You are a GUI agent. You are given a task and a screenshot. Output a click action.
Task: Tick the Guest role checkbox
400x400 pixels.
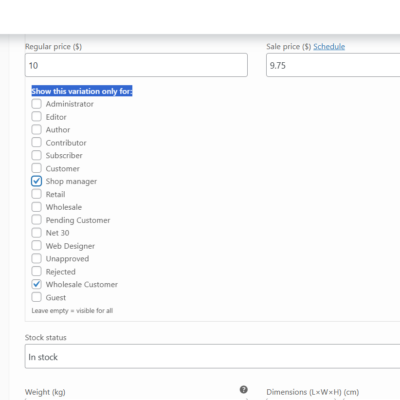[36, 297]
